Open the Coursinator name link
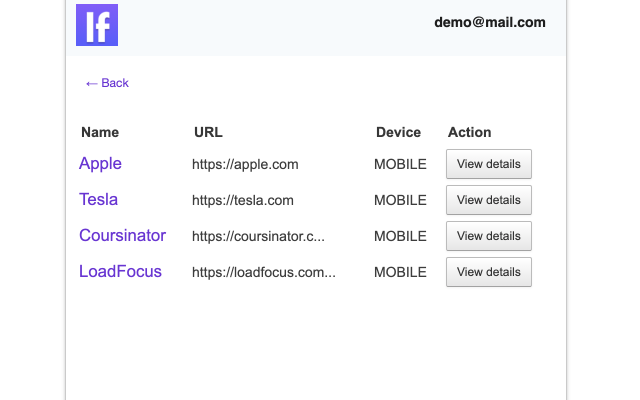The image size is (640, 400). (122, 235)
